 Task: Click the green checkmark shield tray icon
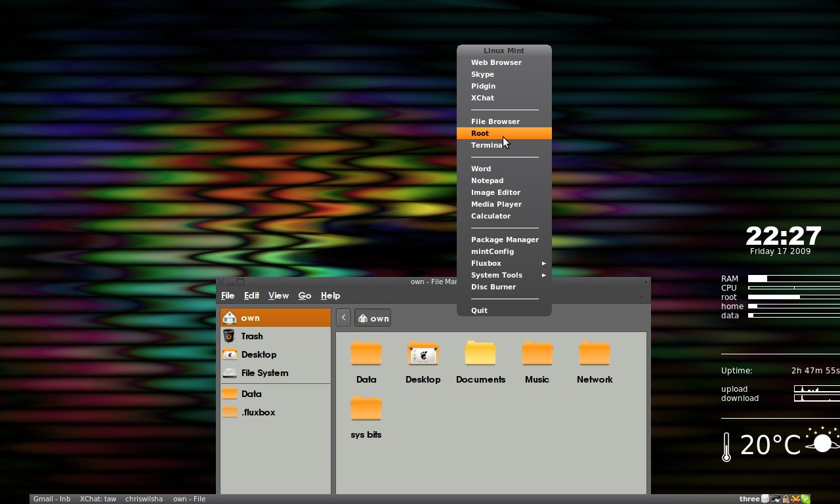[805, 499]
